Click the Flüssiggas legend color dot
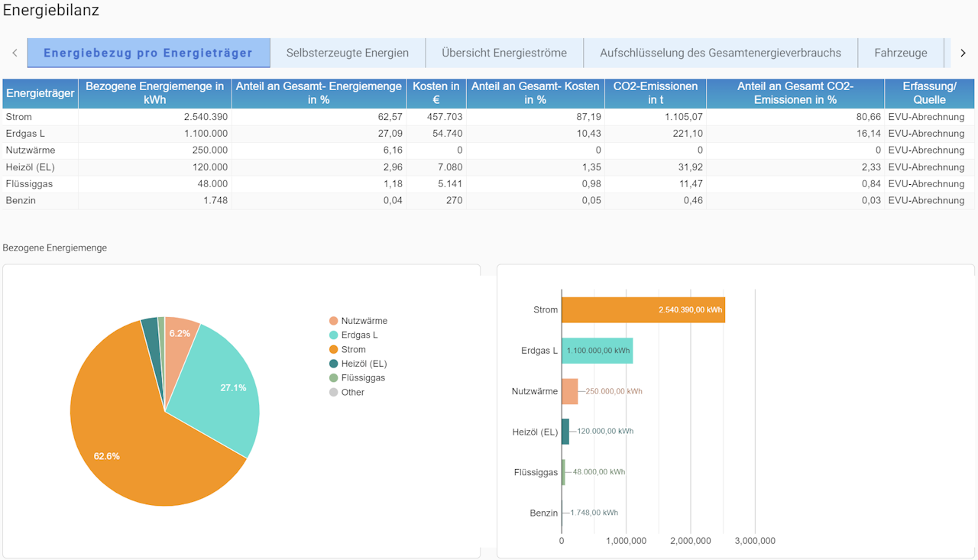The width and height of the screenshot is (978, 560). (x=333, y=378)
